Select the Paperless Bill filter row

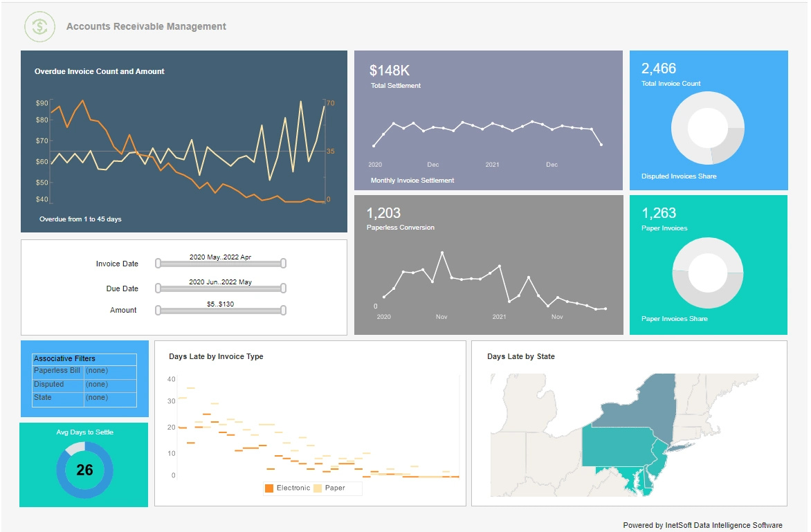coord(57,371)
